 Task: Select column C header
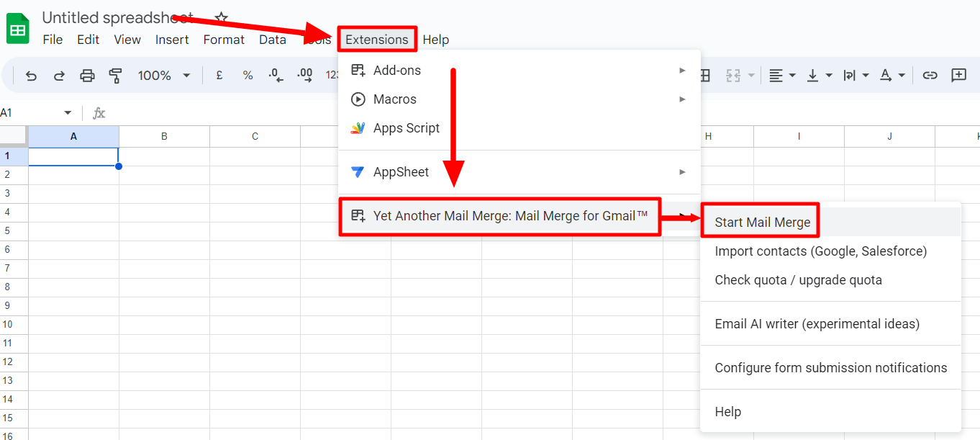pos(255,136)
